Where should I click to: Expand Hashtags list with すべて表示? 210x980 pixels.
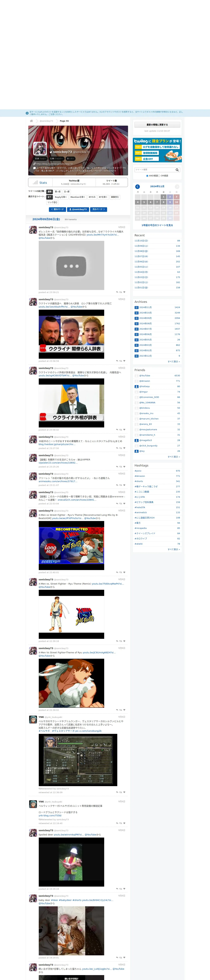(x=174, y=549)
